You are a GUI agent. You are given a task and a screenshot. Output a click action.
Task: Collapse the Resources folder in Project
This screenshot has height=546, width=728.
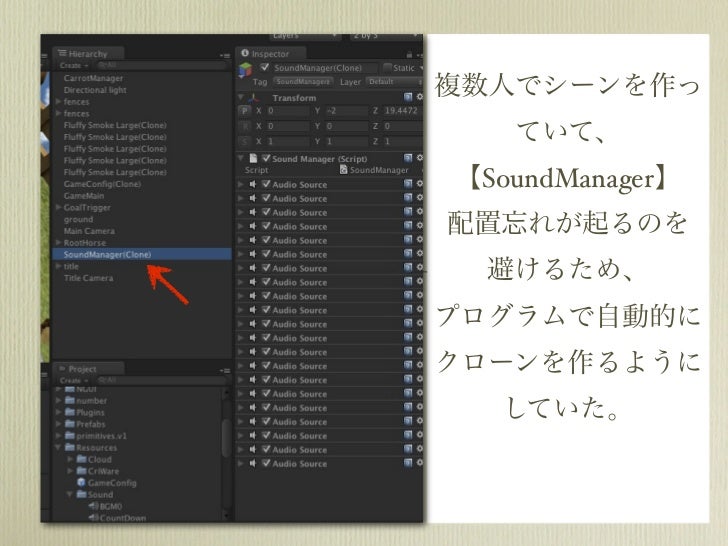click(59, 447)
